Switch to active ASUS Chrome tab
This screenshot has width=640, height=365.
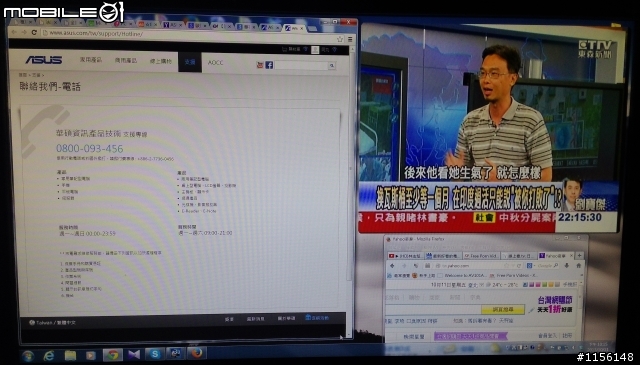tap(294, 28)
